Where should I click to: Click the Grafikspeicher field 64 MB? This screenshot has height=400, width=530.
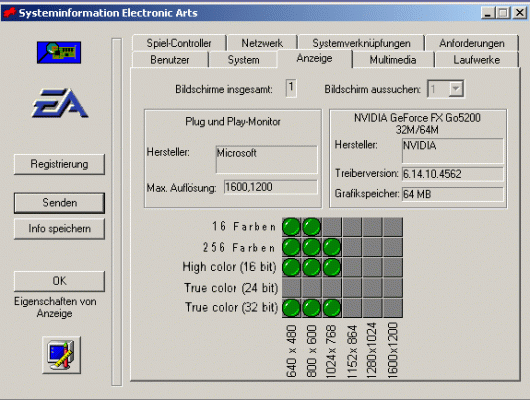(453, 194)
